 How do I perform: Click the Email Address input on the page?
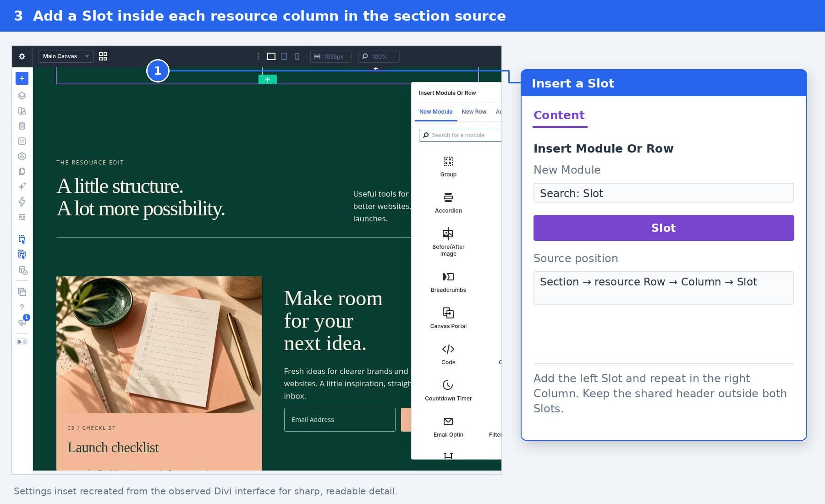coord(340,420)
